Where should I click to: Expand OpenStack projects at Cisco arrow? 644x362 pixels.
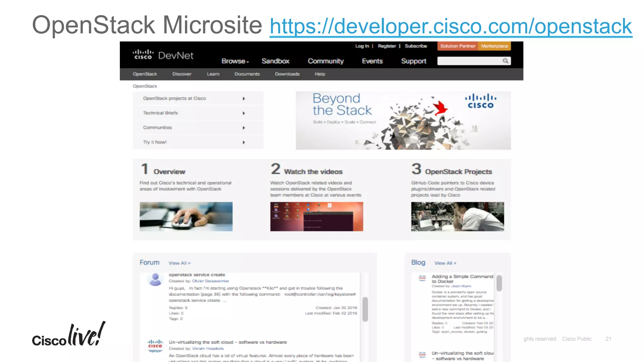244,99
